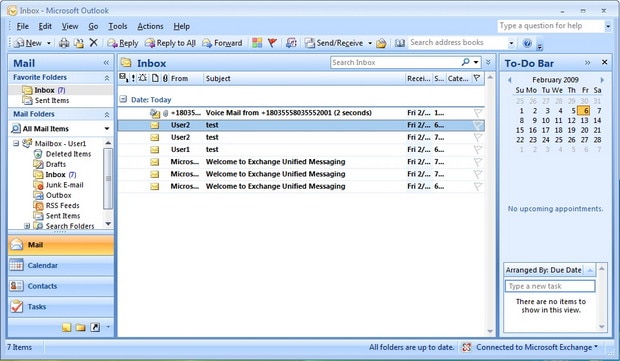Collapse the Mail Folders section
The image size is (620, 361).
(x=107, y=115)
